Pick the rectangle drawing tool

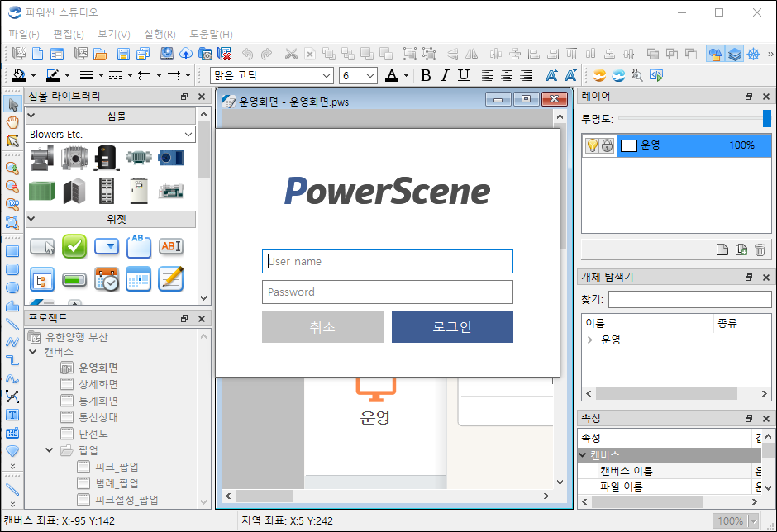point(12,251)
